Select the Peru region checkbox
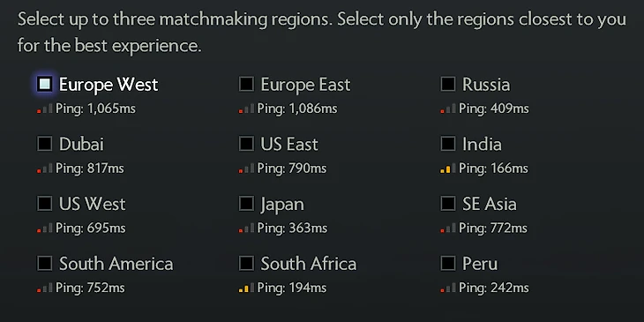 (448, 263)
